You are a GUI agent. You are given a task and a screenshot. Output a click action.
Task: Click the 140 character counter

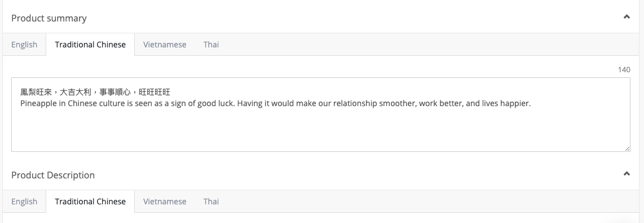click(x=624, y=69)
